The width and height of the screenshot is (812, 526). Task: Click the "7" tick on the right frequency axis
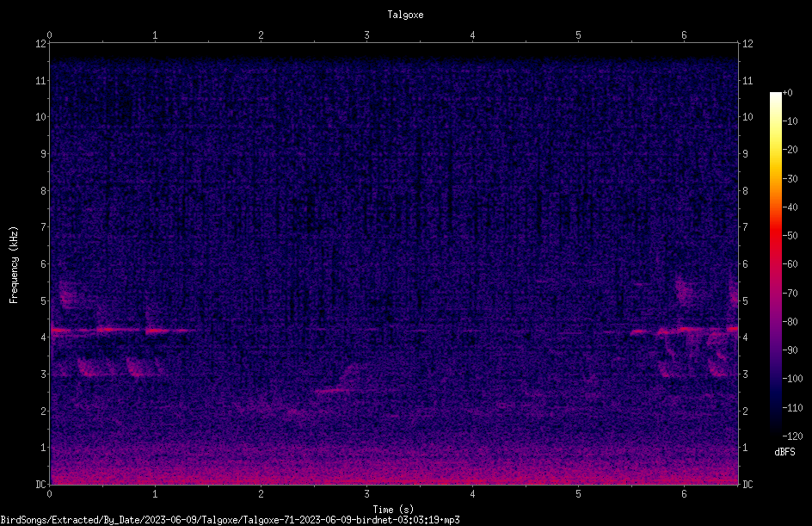click(x=745, y=227)
